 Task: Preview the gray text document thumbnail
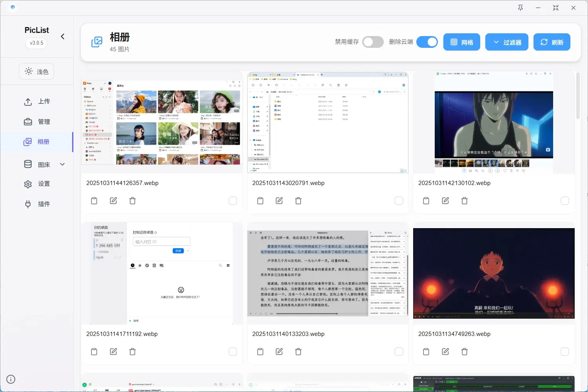coord(328,273)
